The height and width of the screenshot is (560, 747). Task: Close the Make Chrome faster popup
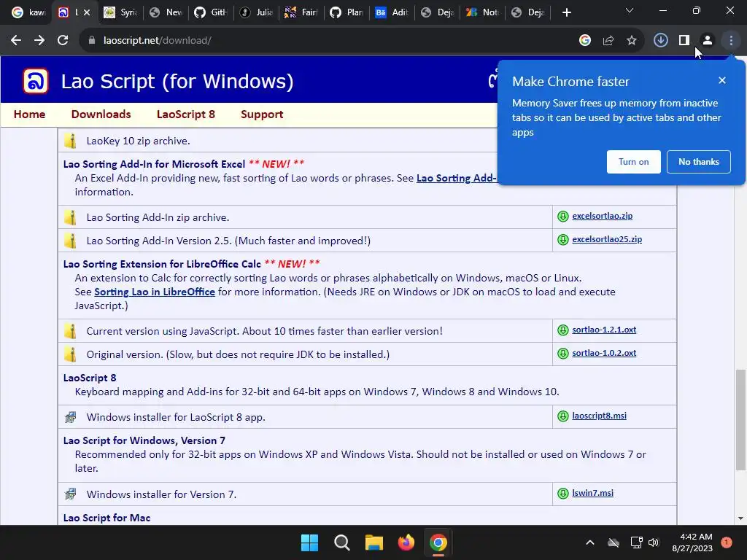[x=722, y=80]
